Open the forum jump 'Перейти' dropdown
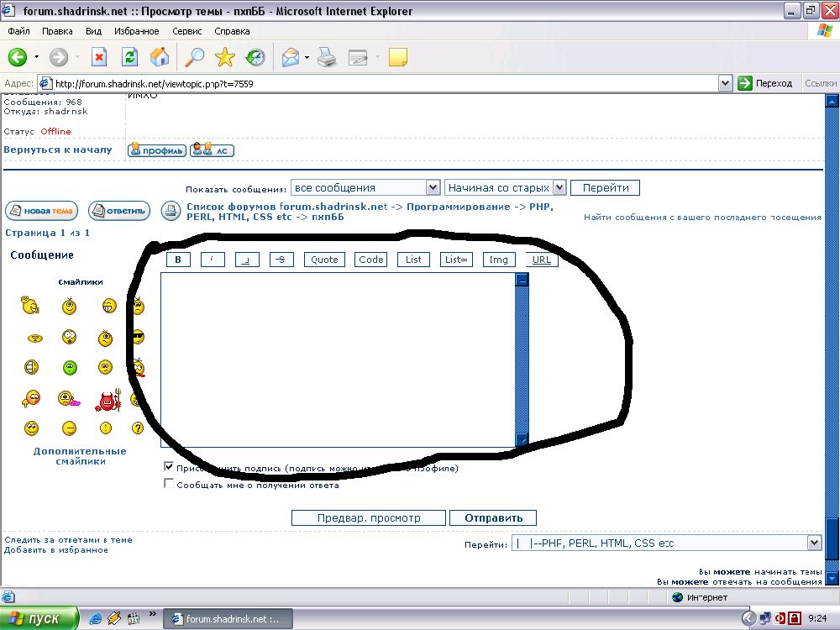 tap(666, 543)
